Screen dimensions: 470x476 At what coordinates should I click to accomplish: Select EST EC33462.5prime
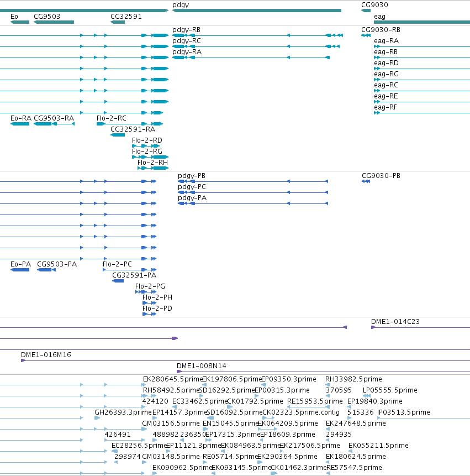(199, 401)
